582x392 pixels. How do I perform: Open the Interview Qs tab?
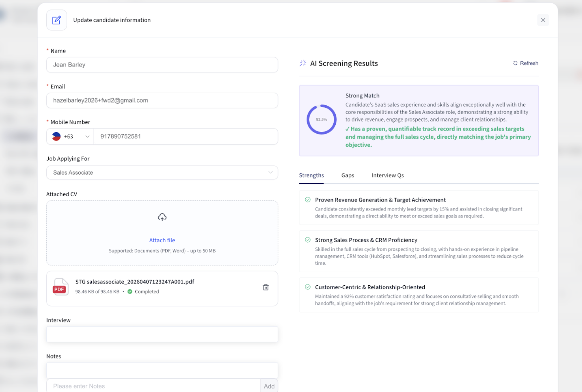388,175
